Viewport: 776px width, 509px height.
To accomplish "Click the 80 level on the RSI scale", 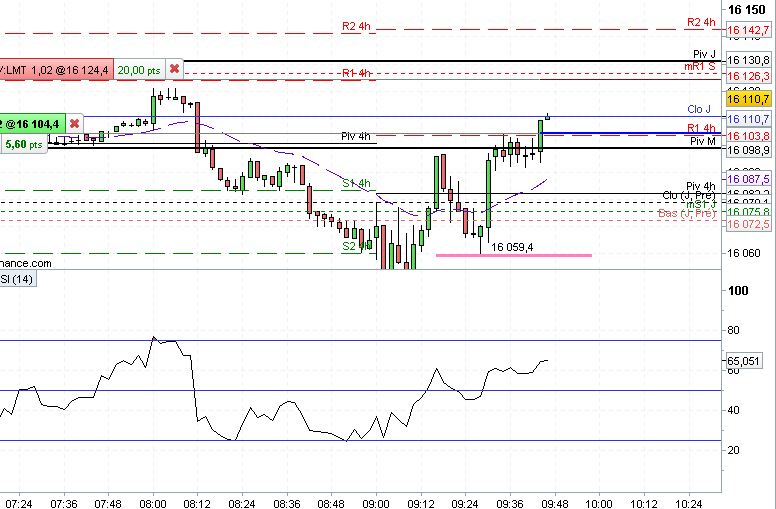I will pyautogui.click(x=733, y=330).
